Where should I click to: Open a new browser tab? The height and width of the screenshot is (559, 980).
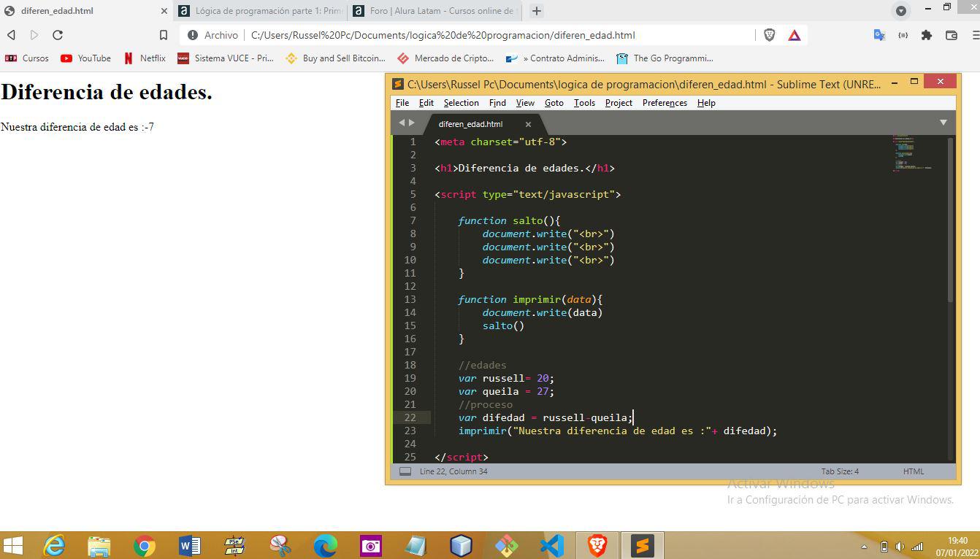(x=537, y=11)
